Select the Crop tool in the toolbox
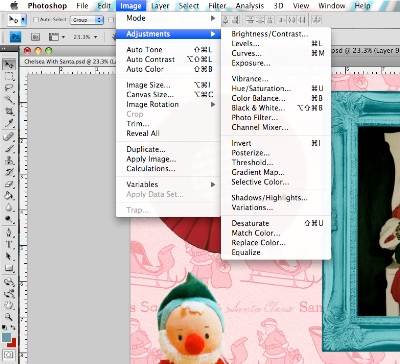 tap(9, 111)
